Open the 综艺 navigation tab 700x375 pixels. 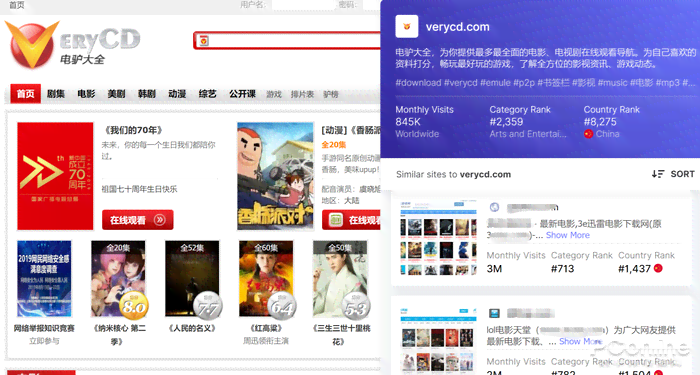(x=208, y=94)
